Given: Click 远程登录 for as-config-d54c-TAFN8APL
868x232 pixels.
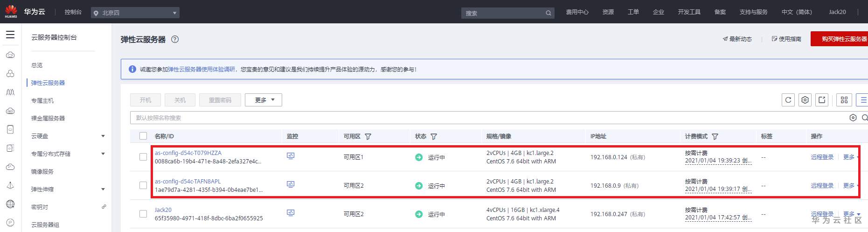Looking at the screenshot, I should 822,186.
